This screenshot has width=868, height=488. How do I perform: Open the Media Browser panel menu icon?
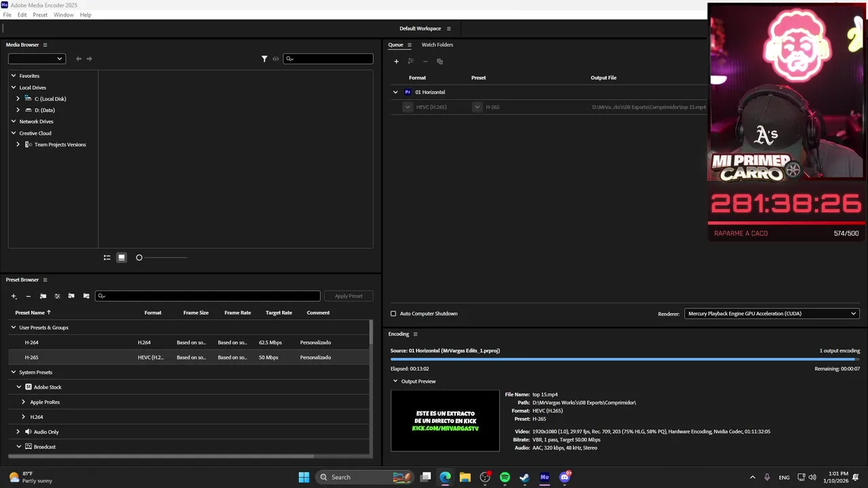pos(45,45)
